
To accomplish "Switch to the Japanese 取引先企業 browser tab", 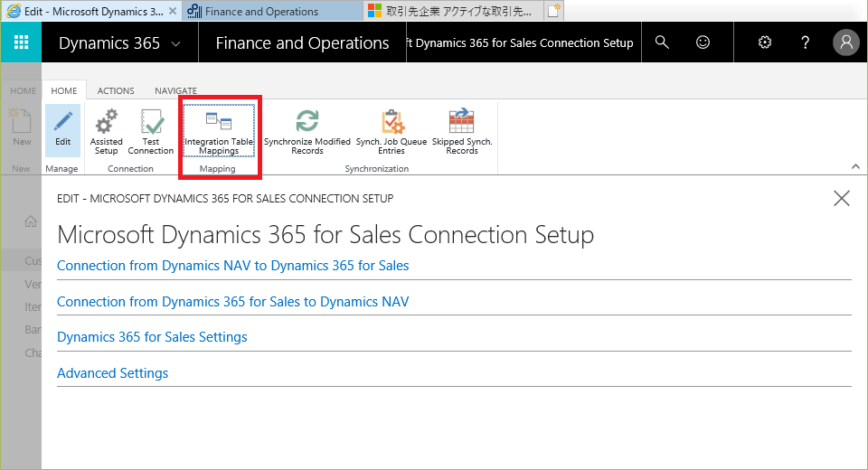I will (x=453, y=11).
